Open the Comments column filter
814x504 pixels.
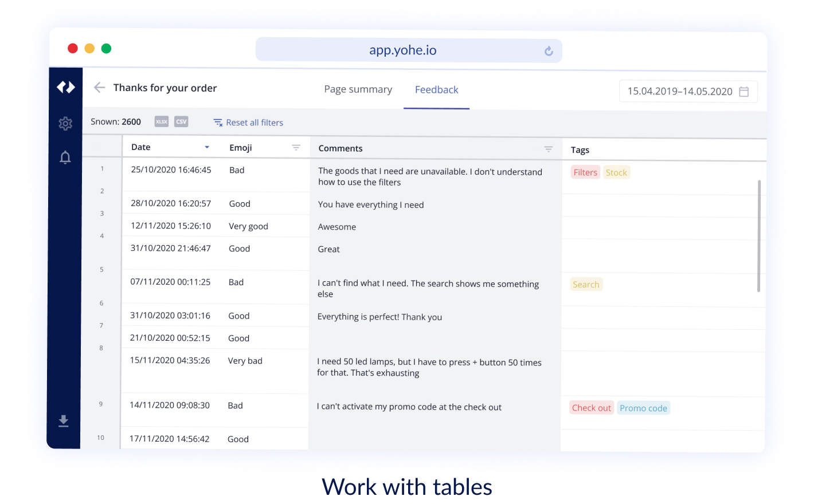548,149
